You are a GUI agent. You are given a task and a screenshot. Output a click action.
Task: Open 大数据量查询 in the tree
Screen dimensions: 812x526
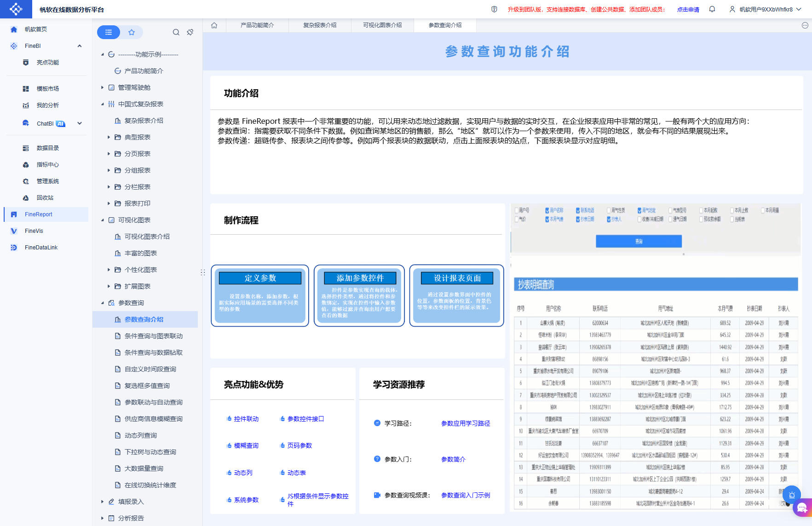click(144, 469)
